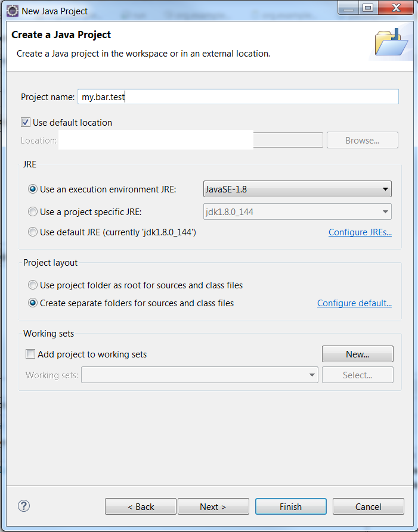This screenshot has width=418, height=532.
Task: Open help via the question mark icon
Action: click(x=23, y=506)
